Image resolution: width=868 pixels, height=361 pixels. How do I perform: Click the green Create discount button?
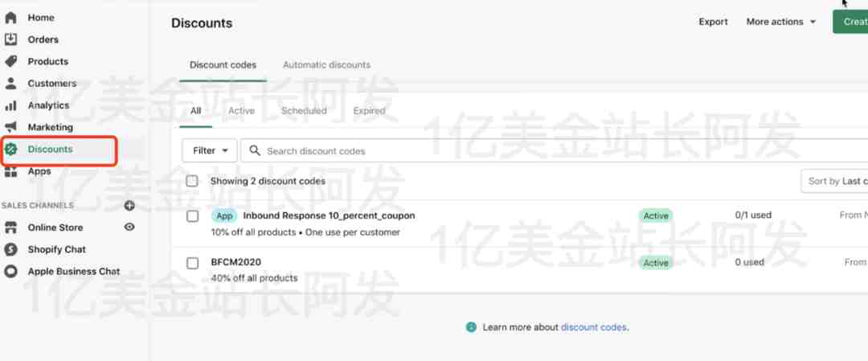850,22
